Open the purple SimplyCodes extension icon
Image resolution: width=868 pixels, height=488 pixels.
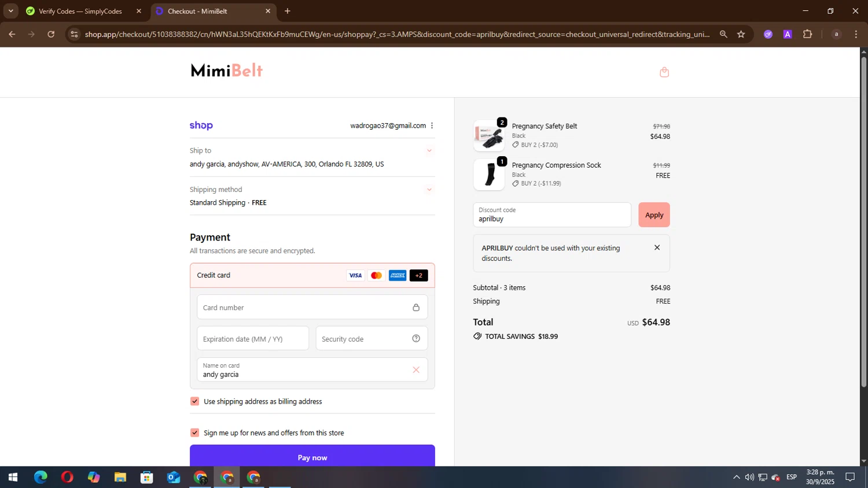[x=768, y=34]
